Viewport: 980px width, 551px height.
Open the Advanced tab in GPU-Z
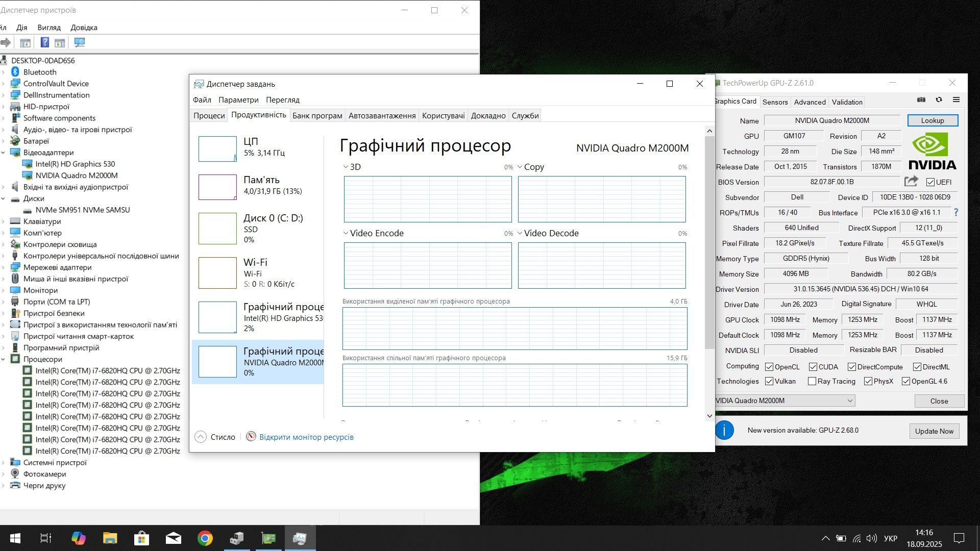pos(810,102)
